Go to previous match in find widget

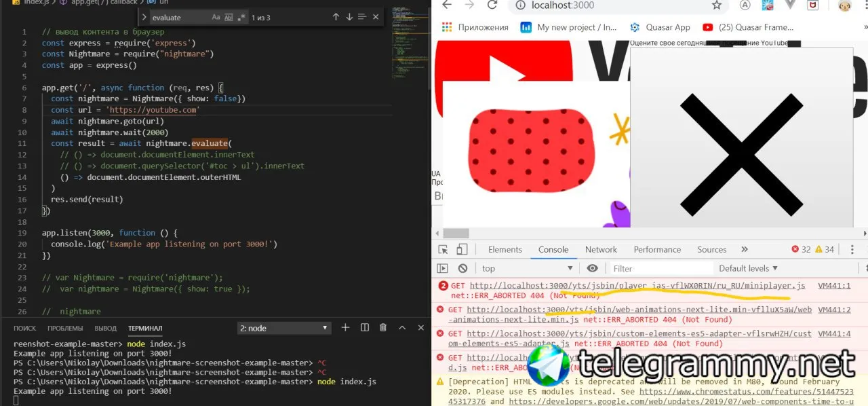[x=336, y=17]
